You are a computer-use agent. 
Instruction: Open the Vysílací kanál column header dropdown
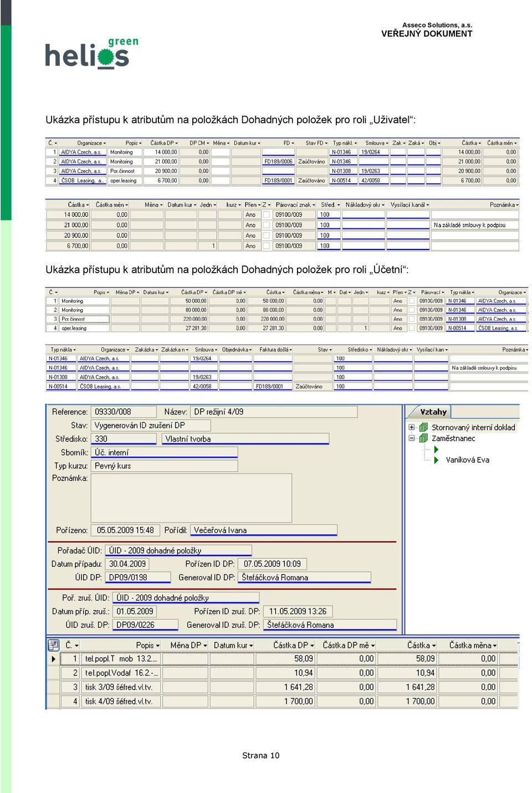coord(428,205)
